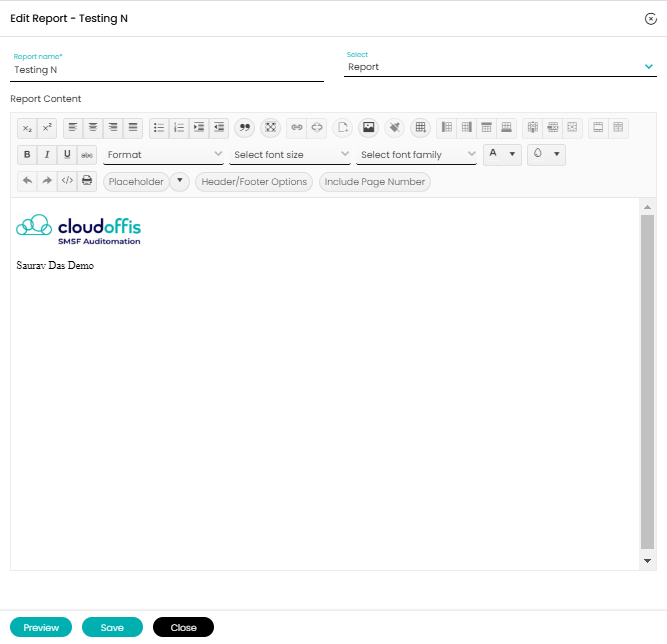The height and width of the screenshot is (644, 667).
Task: Toggle strikethrough formatting
Action: 87,155
